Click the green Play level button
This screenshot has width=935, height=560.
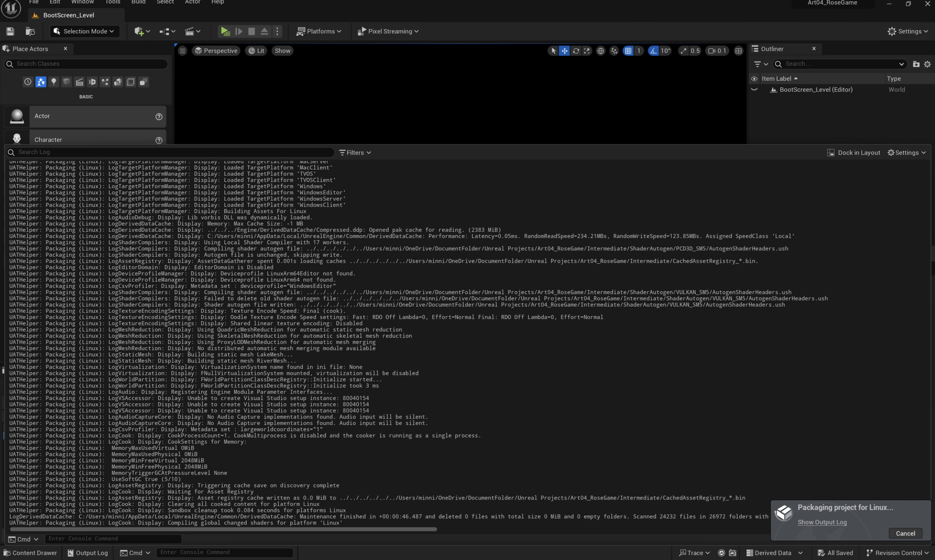tap(225, 31)
